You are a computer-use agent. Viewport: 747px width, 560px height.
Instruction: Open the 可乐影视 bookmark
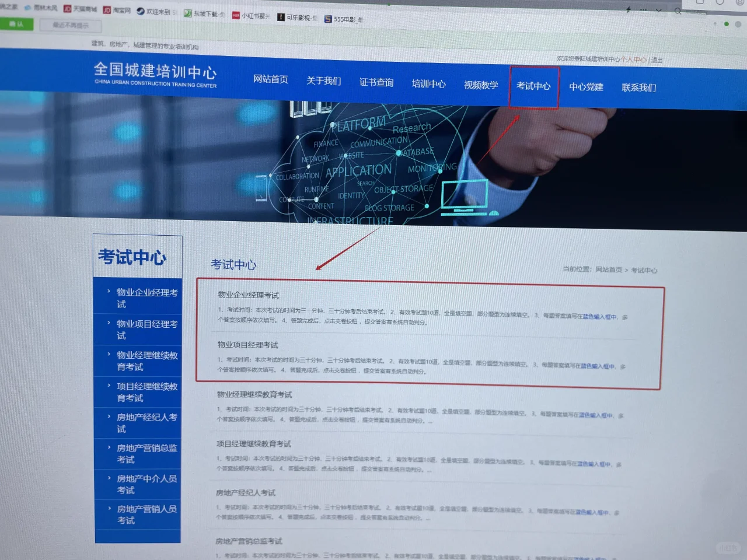point(298,17)
